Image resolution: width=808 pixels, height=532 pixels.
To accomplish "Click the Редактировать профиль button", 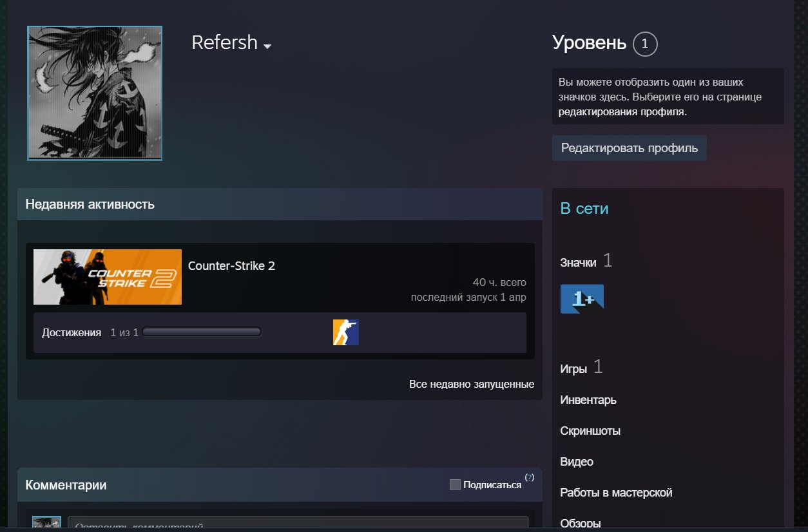I will 630,148.
